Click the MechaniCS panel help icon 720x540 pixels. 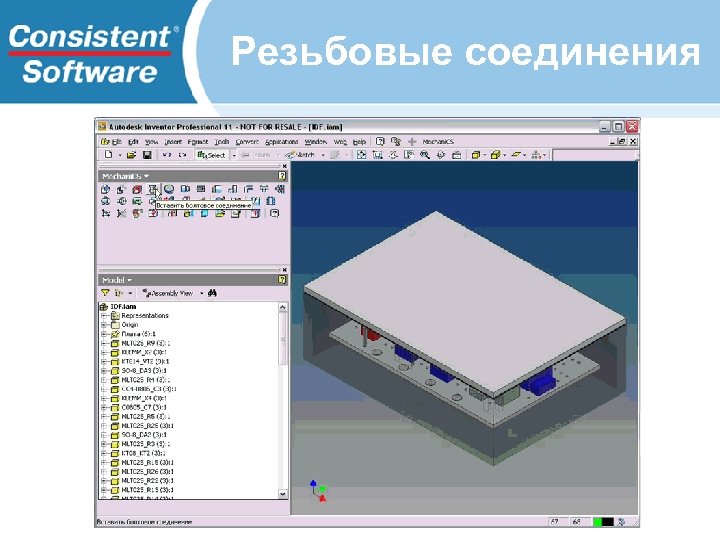click(282, 176)
